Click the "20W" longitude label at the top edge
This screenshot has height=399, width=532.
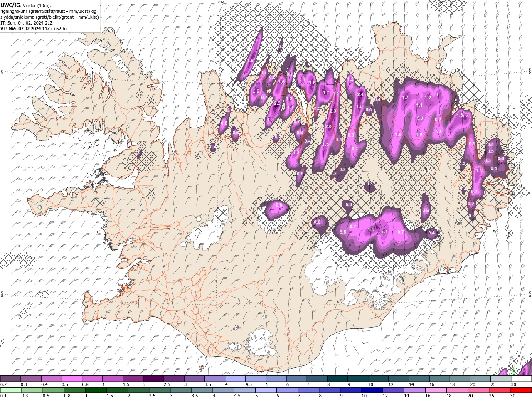(x=221, y=2)
